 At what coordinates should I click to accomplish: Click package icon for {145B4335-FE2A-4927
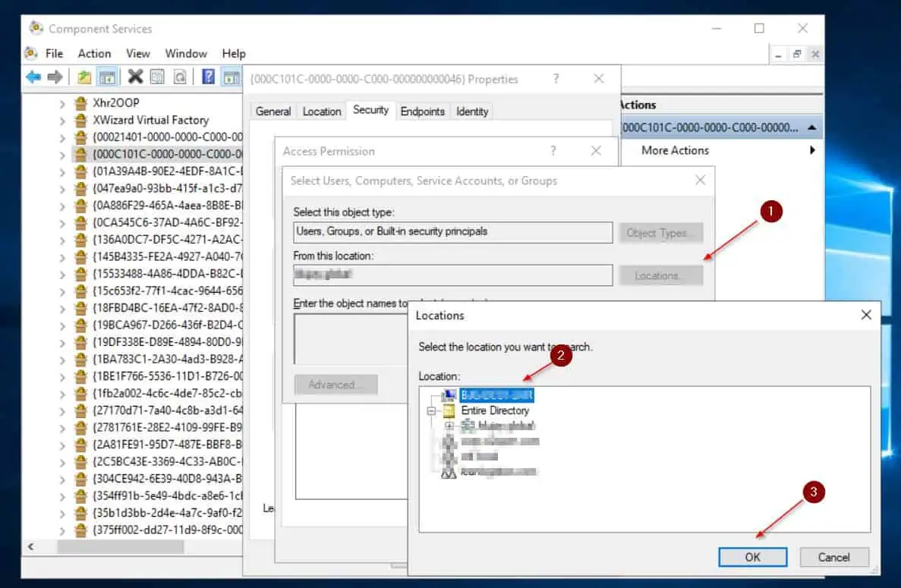[x=81, y=256]
